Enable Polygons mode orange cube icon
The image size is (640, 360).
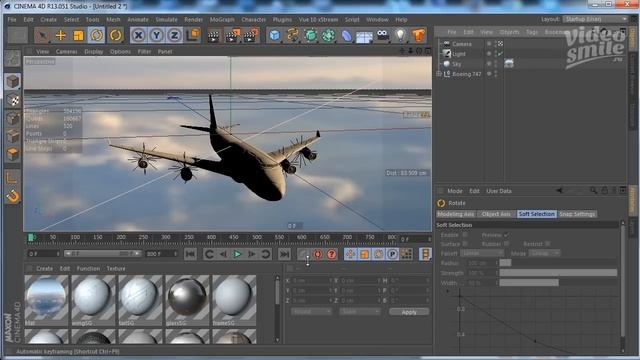(x=13, y=154)
